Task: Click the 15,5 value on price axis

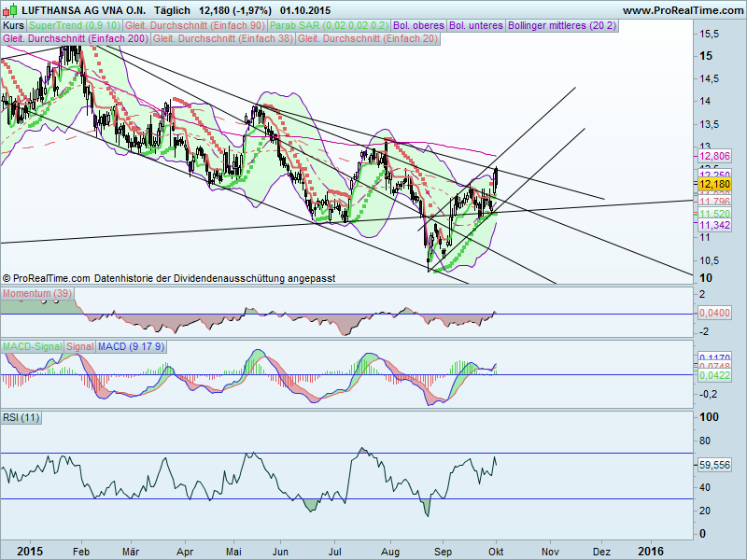Action: (710, 34)
